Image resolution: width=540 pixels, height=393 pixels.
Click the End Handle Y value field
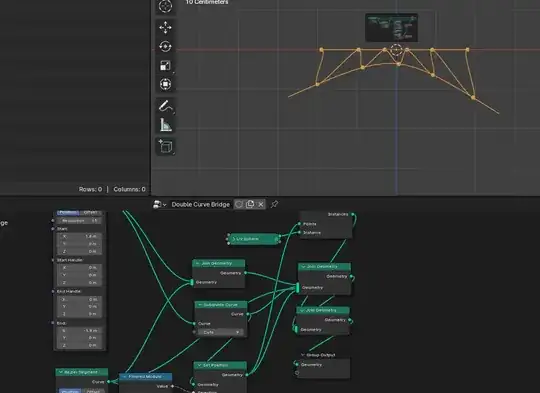point(79,307)
